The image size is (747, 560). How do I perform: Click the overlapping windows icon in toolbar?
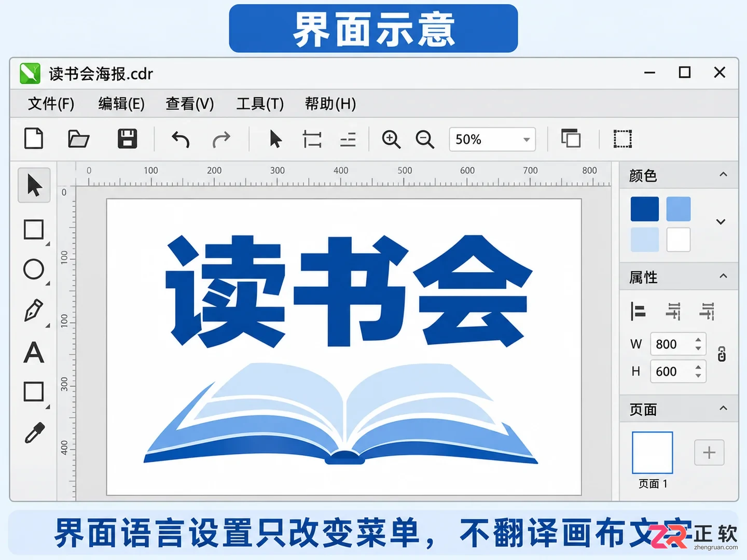571,138
